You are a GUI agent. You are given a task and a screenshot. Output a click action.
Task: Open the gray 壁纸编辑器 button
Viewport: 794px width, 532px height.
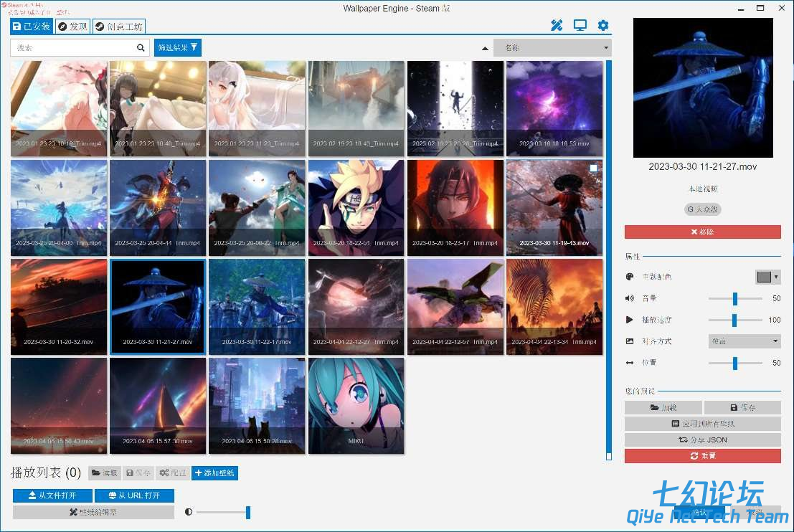pyautogui.click(x=94, y=512)
